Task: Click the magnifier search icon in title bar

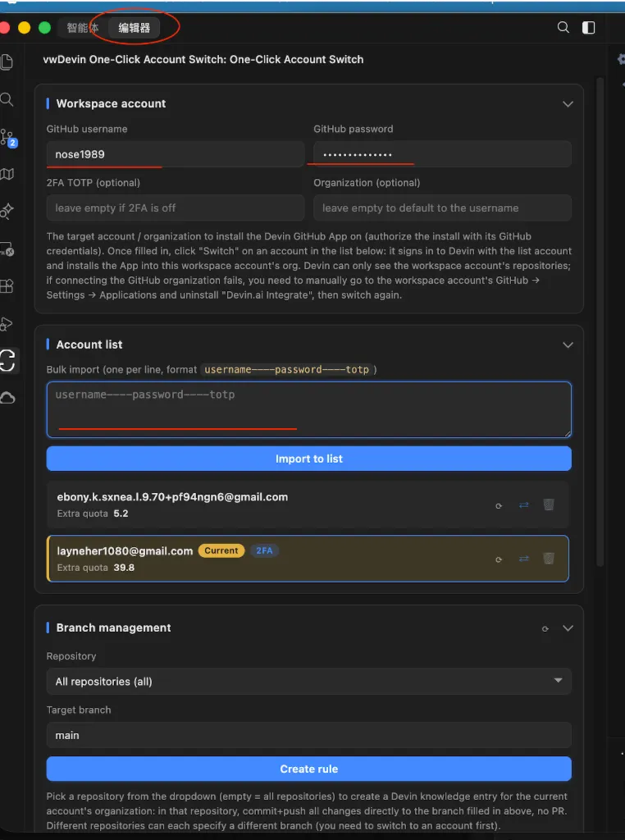Action: 563,27
